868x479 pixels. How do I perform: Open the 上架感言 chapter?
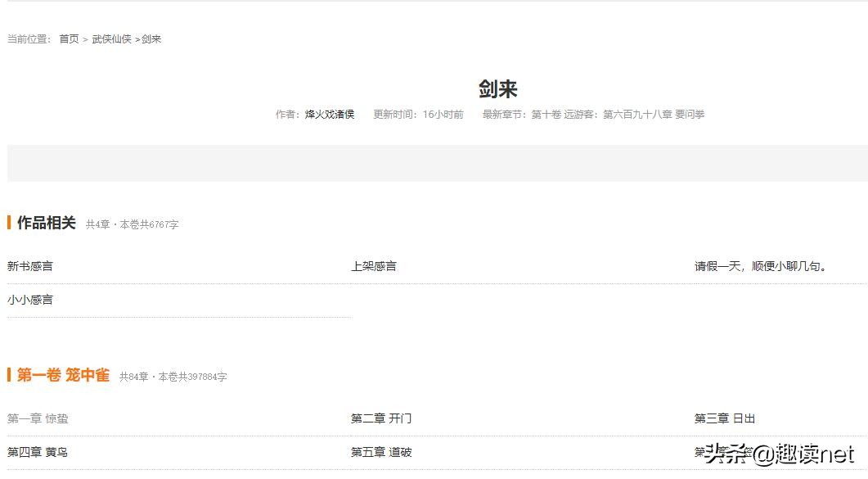(x=374, y=265)
